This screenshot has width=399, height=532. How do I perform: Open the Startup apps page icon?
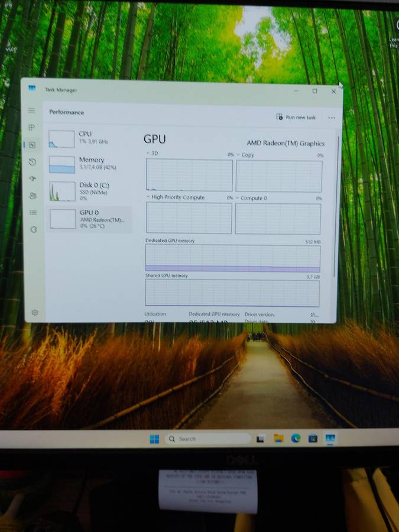pos(33,179)
